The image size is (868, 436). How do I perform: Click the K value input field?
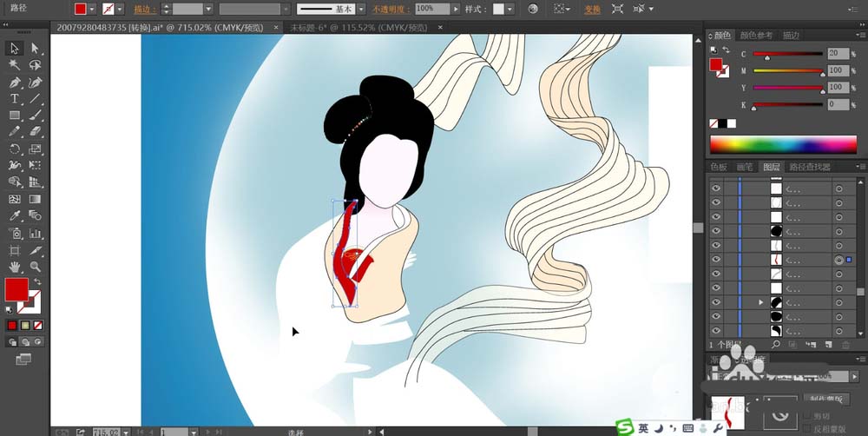(x=838, y=104)
